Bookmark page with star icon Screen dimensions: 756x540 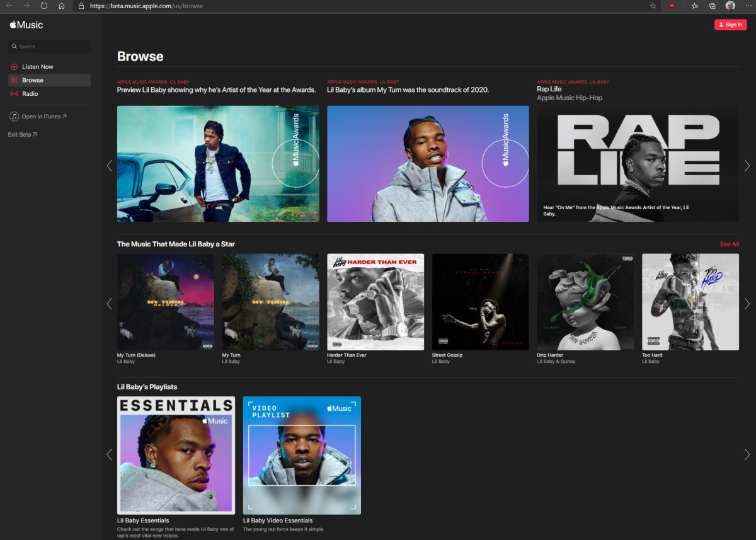click(653, 6)
